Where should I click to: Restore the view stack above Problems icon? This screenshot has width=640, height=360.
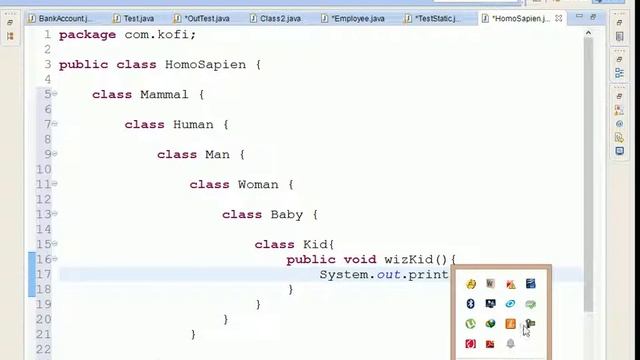[x=619, y=96]
